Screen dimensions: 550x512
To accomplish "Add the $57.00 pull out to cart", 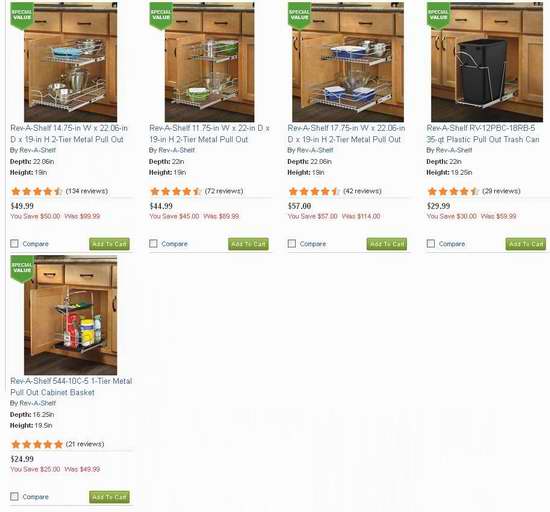I will (387, 244).
